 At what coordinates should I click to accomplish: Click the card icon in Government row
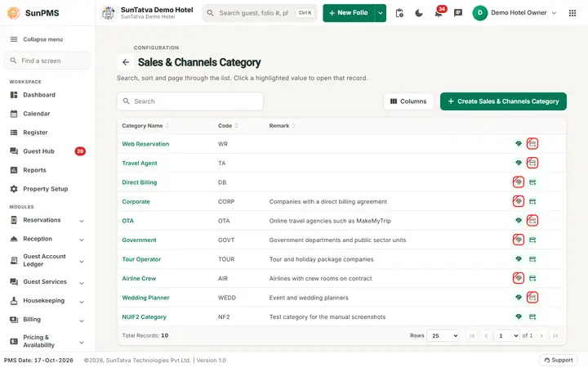click(532, 240)
